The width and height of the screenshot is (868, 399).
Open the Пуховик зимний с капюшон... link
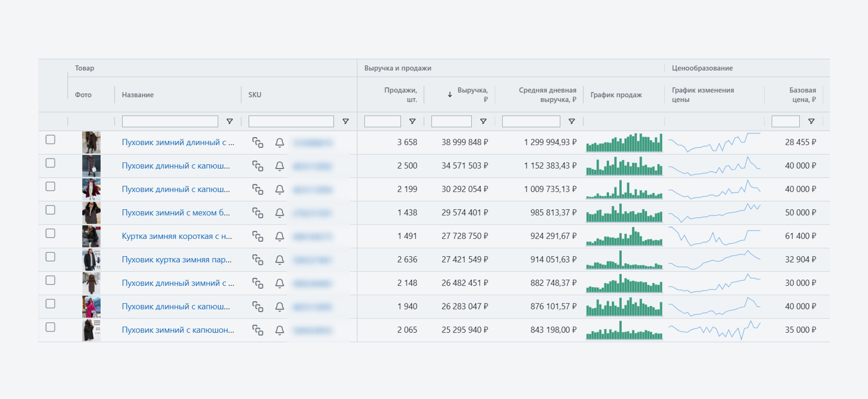(178, 330)
